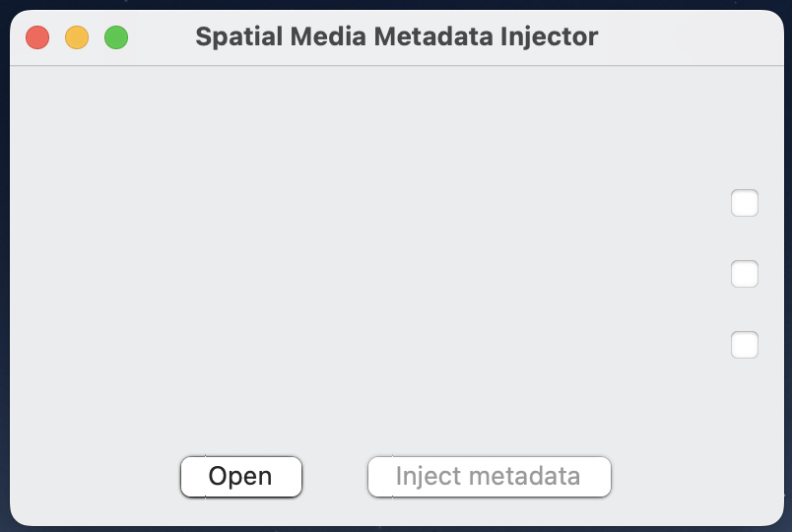This screenshot has height=532, width=792.
Task: Minimize the window with the yellow button
Action: (77, 38)
